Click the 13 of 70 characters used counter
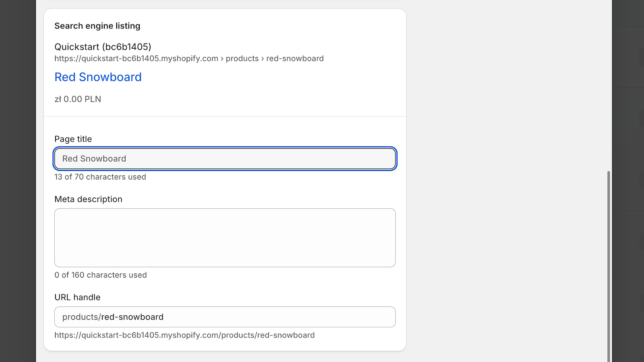This screenshot has width=644, height=362. tap(100, 177)
